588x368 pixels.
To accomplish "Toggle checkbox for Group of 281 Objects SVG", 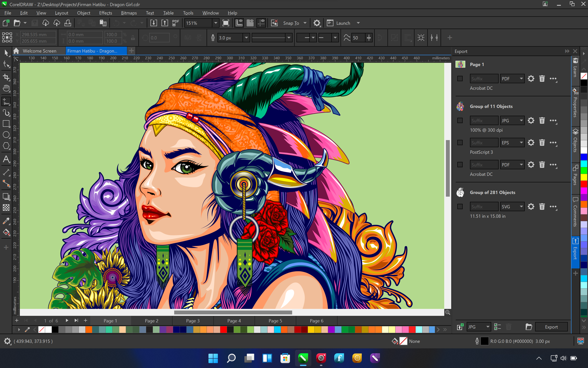I will 460,206.
